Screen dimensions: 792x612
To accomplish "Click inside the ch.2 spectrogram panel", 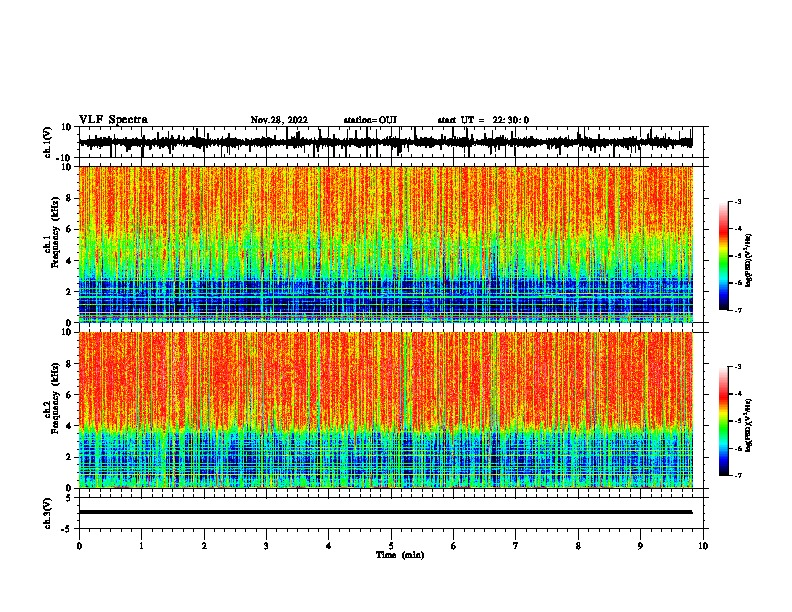I will (385, 410).
